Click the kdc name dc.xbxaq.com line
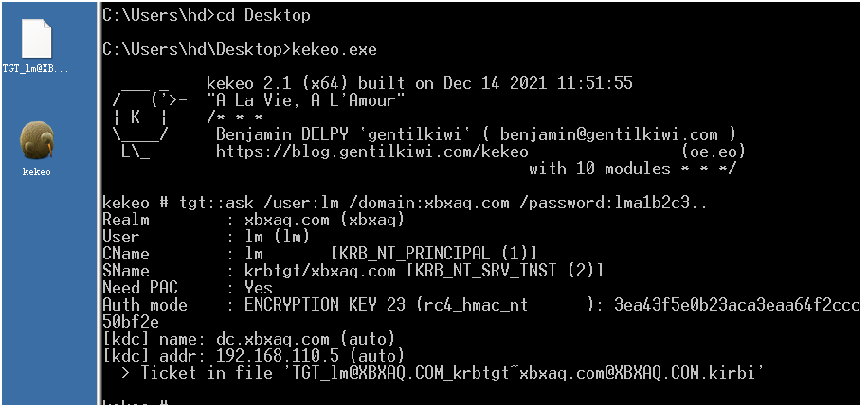Screen dimensions: 868x409 tap(248, 339)
